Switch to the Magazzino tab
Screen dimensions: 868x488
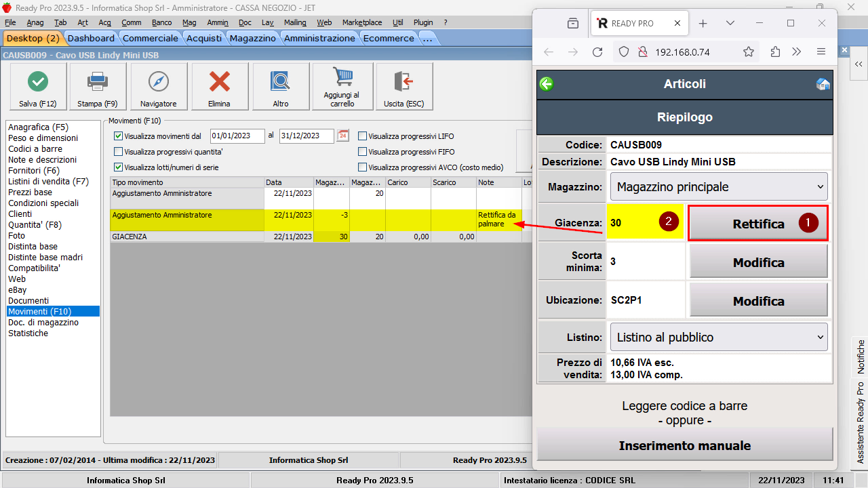tap(252, 39)
